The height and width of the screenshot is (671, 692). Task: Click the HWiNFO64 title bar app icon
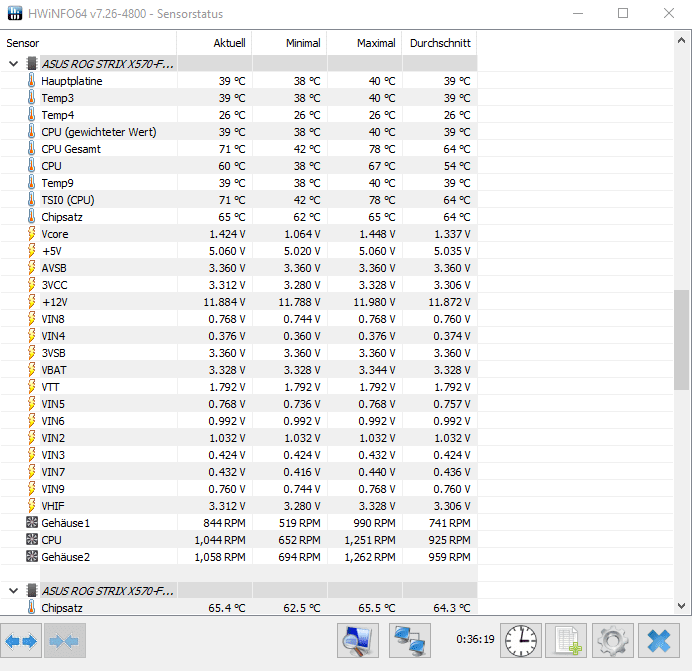[x=15, y=13]
